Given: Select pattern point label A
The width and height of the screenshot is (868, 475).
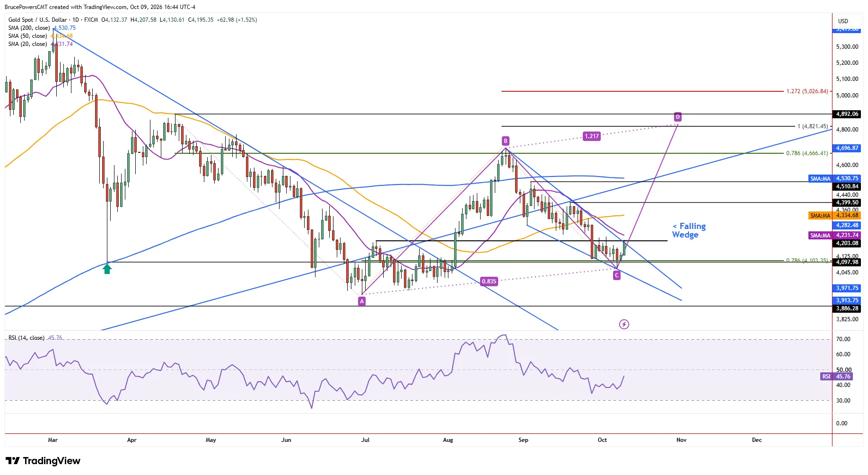Looking at the screenshot, I should pyautogui.click(x=362, y=301).
